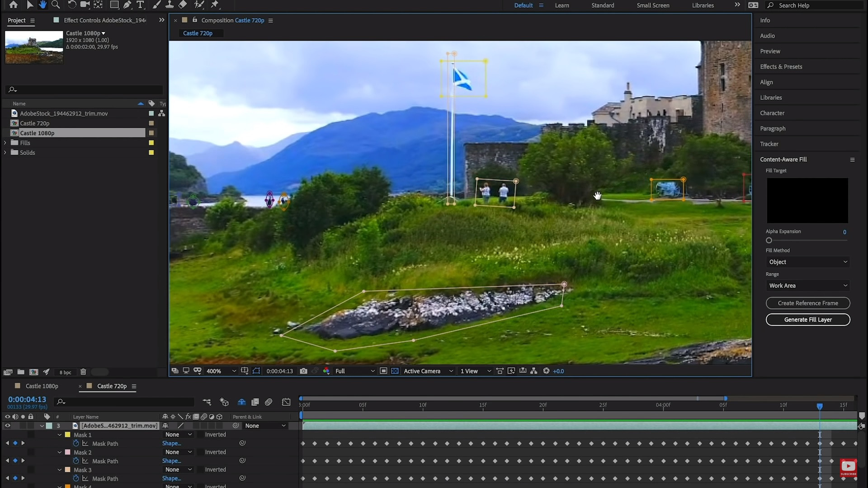The width and height of the screenshot is (868, 488).
Task: Open the Range dropdown showing Work Area
Action: pyautogui.click(x=807, y=285)
